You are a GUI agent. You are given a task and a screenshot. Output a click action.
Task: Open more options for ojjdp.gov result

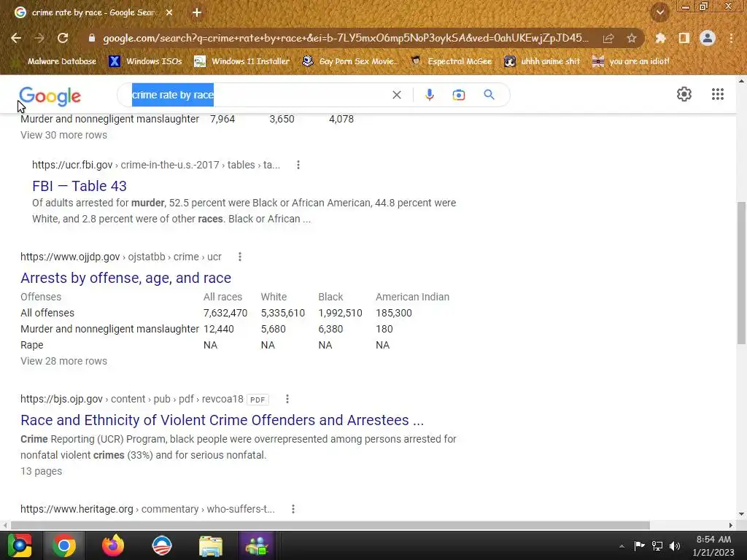click(239, 257)
